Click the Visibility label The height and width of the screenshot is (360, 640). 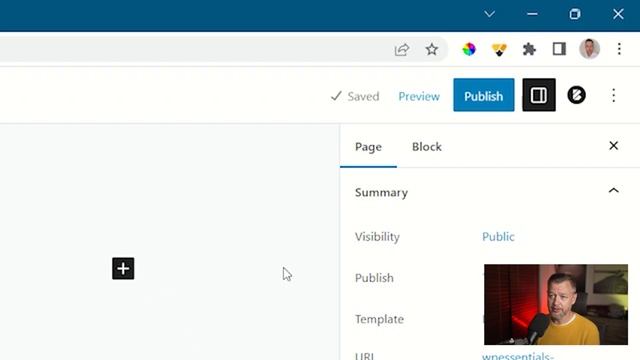point(377,237)
